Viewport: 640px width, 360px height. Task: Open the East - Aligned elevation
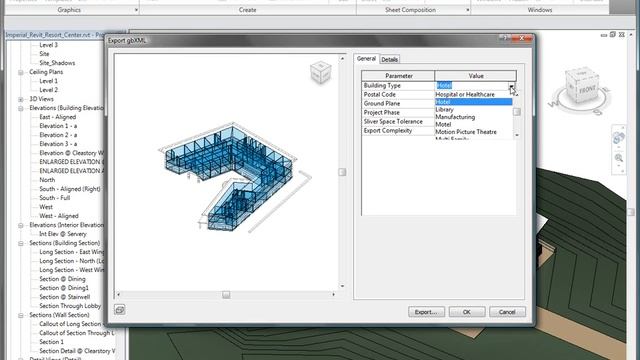click(x=58, y=117)
